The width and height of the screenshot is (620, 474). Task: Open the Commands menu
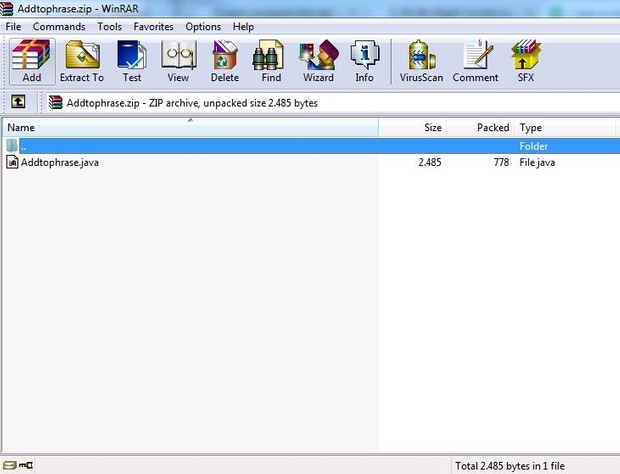click(x=59, y=26)
